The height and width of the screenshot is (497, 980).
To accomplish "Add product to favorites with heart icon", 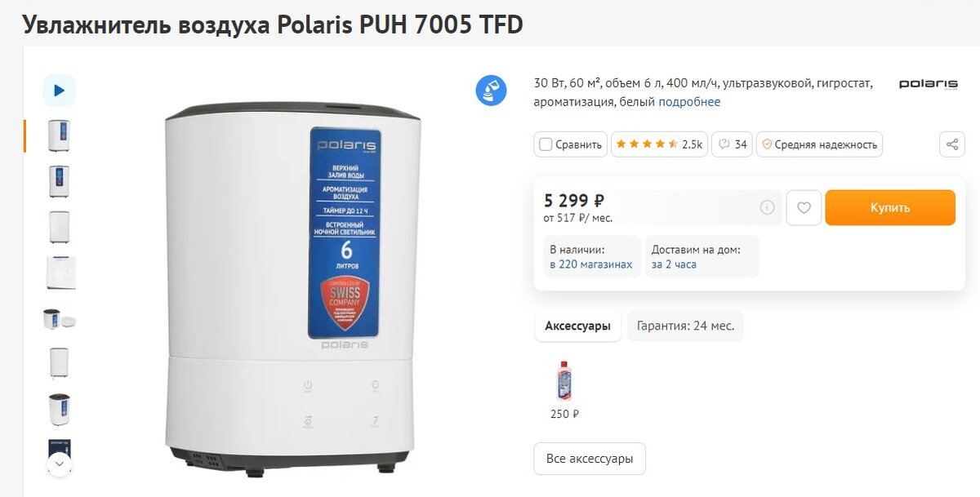I will coord(804,208).
